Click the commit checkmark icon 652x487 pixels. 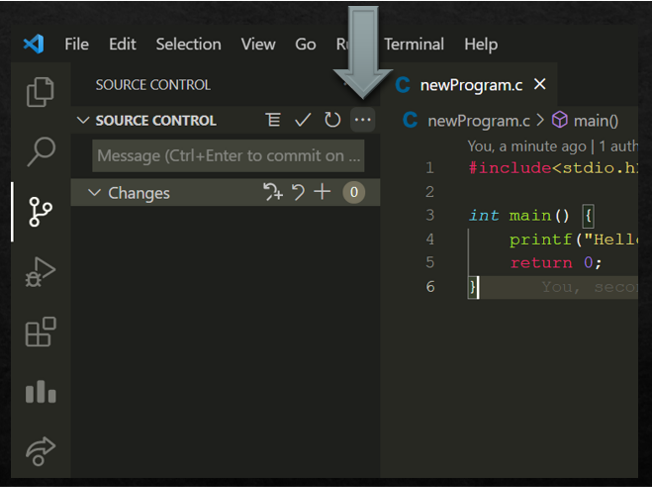[303, 120]
